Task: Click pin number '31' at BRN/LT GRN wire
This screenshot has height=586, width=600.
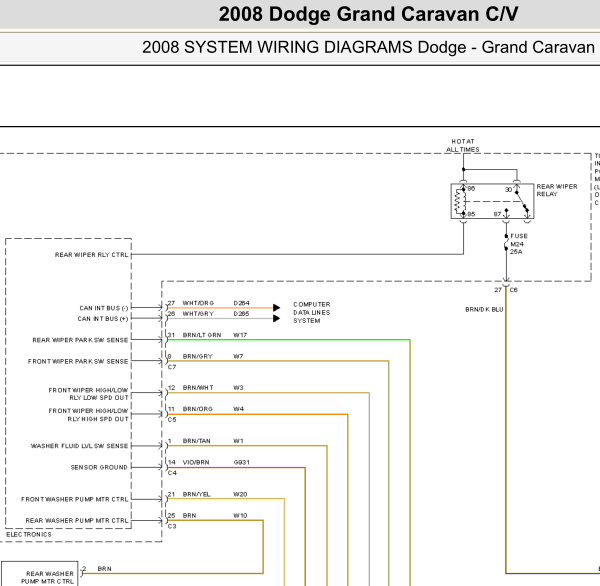Action: [x=171, y=335]
